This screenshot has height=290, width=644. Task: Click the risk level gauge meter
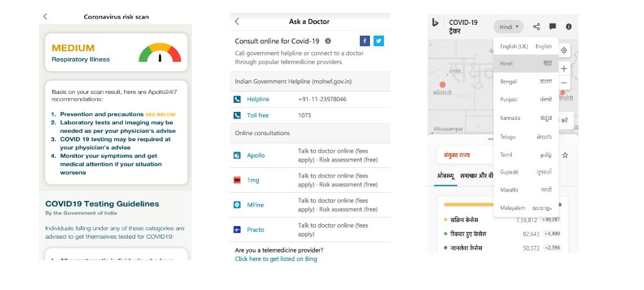click(160, 53)
